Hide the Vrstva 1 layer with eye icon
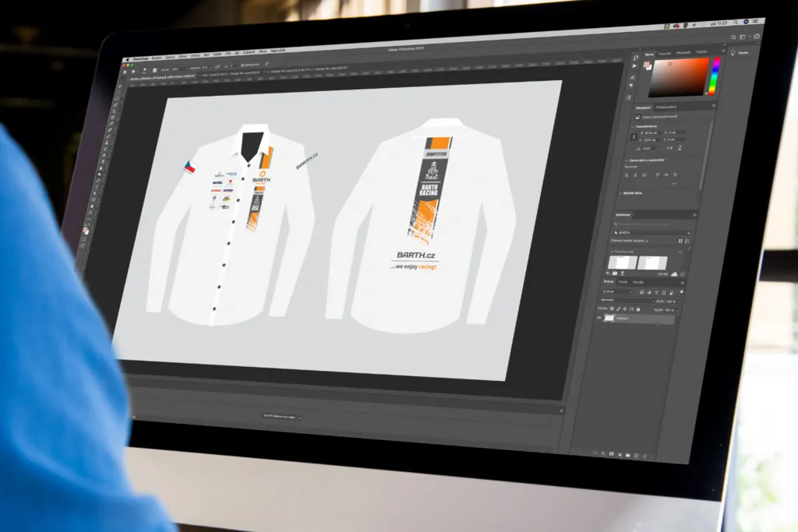798x532 pixels. pyautogui.click(x=599, y=318)
